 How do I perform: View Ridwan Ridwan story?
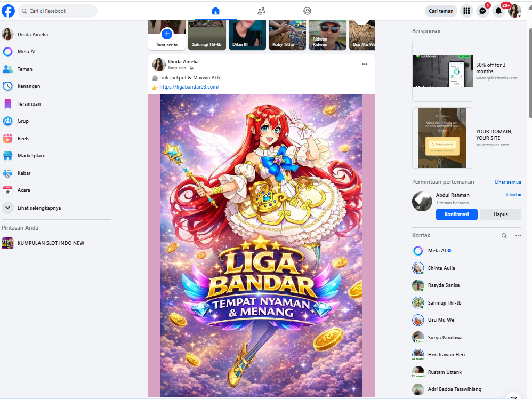pos(327,35)
